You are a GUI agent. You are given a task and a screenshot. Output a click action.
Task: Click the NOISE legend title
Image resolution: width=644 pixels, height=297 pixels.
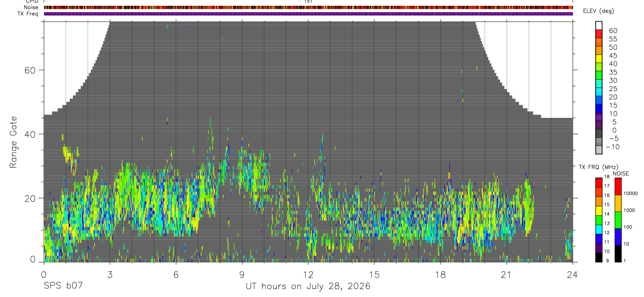point(620,173)
